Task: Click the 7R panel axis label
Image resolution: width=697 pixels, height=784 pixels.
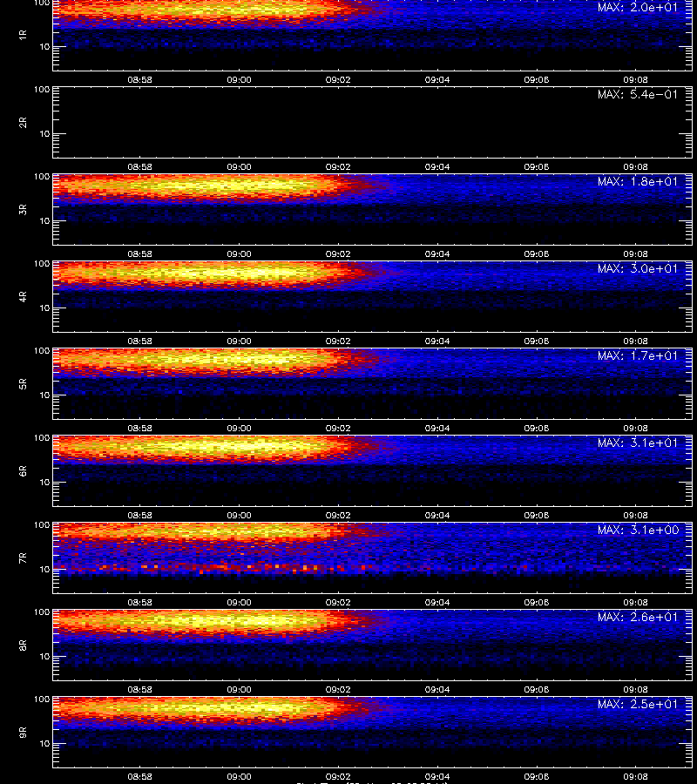Action: (x=23, y=558)
